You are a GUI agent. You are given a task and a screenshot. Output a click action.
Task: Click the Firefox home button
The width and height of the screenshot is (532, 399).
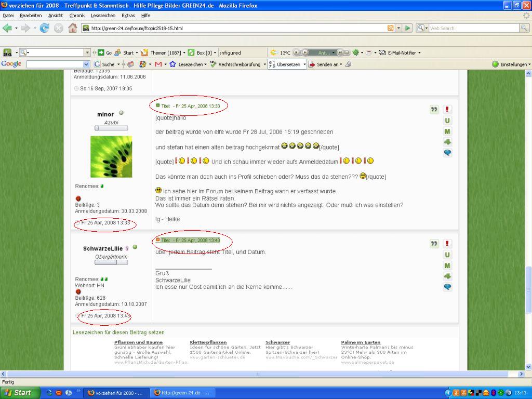pos(73,28)
